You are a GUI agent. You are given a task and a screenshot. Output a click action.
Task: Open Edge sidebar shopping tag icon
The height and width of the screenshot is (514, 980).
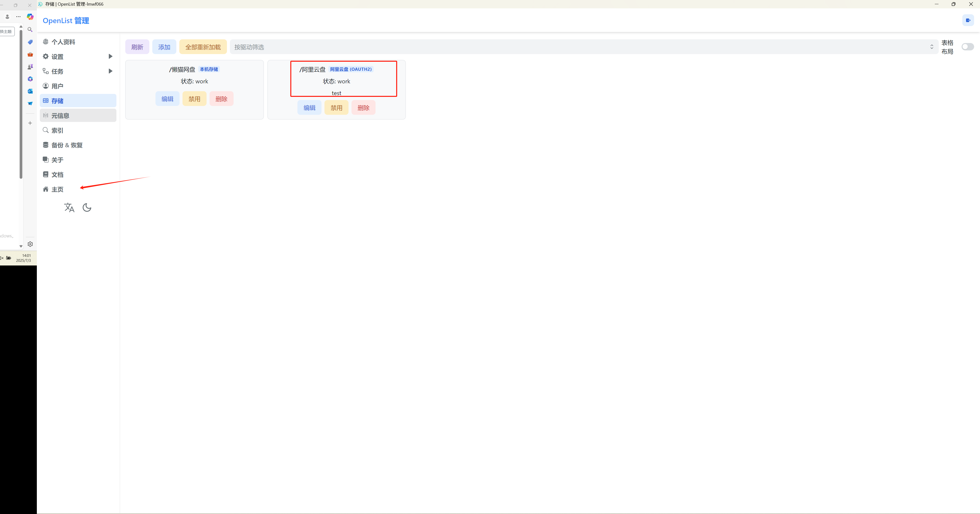point(30,42)
